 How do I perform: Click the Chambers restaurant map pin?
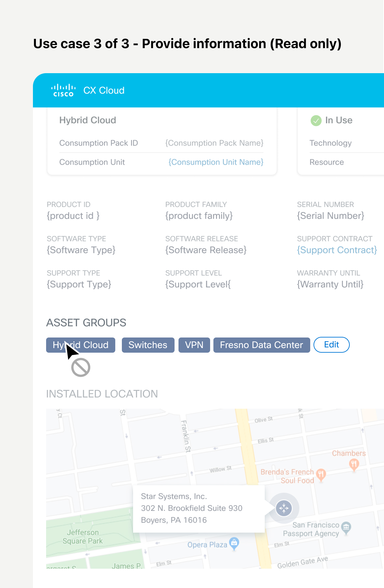click(x=354, y=464)
